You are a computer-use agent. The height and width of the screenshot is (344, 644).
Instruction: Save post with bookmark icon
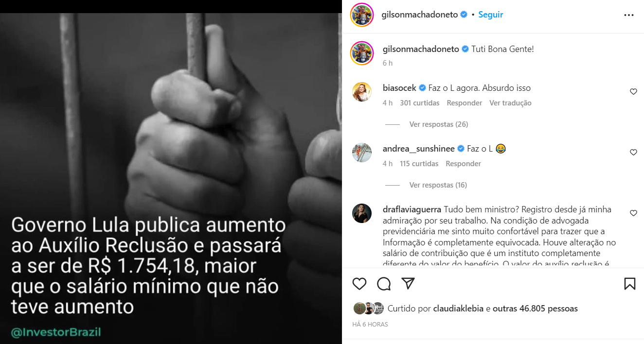[630, 284]
